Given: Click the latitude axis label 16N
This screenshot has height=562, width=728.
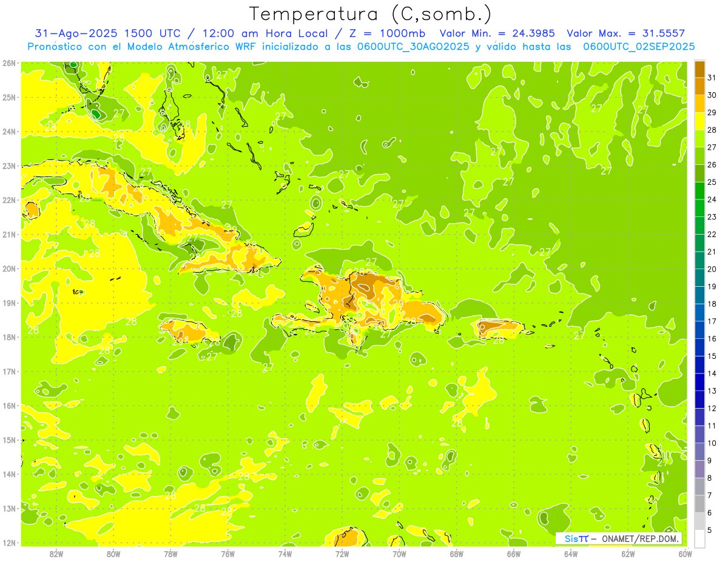Looking at the screenshot, I should pyautogui.click(x=9, y=406).
